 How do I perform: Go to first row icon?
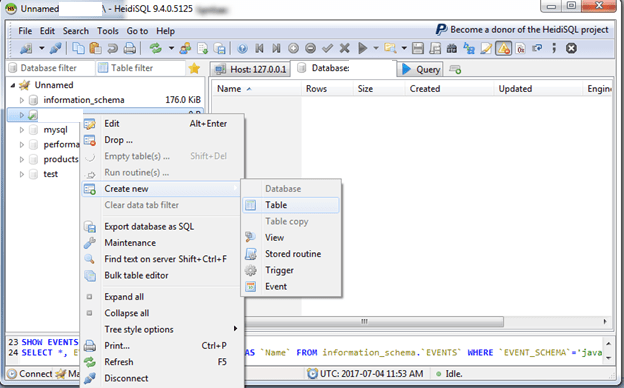pyautogui.click(x=259, y=49)
